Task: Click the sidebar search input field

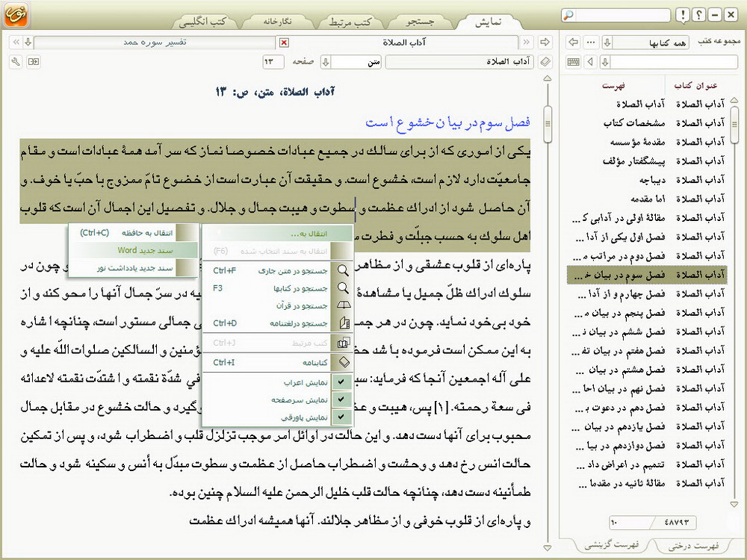Action: (x=674, y=62)
